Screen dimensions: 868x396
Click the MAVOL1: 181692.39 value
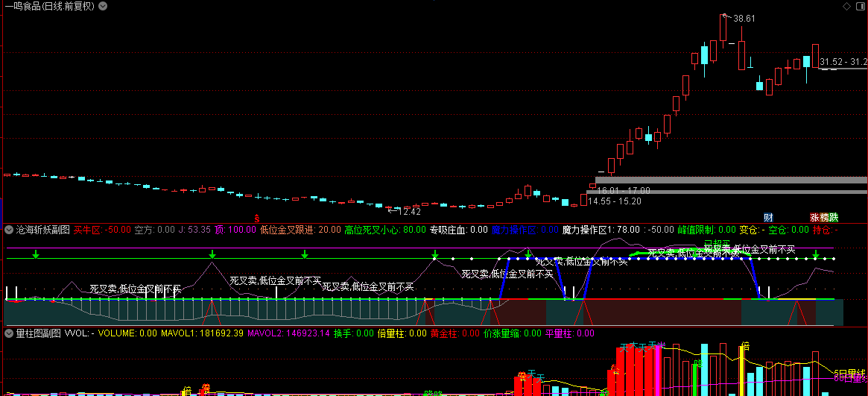tap(202, 333)
